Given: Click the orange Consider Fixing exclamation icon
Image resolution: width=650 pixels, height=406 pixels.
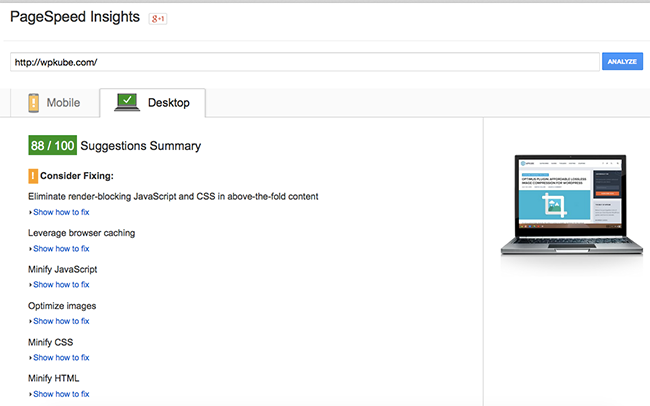Looking at the screenshot, I should coord(33,176).
